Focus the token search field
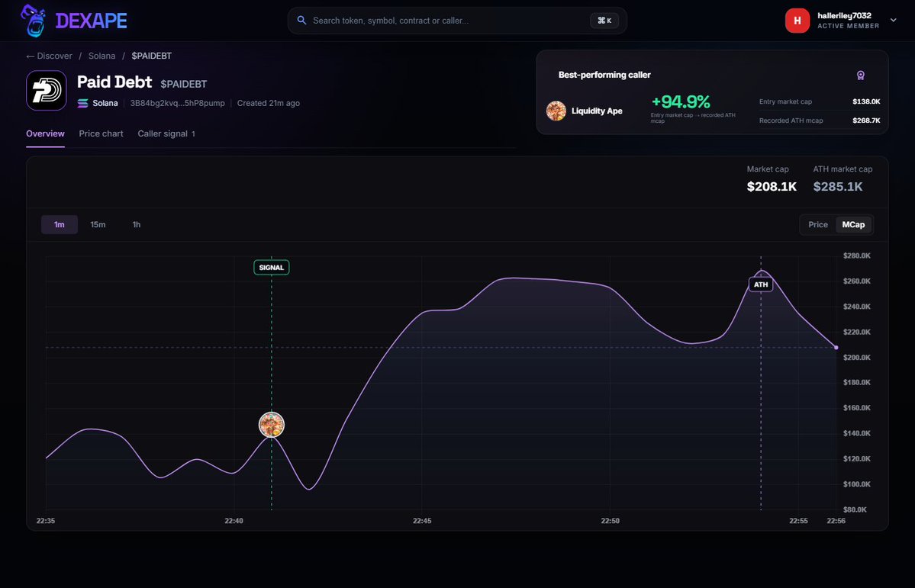Screen dimensions: 915x588 tap(457, 21)
